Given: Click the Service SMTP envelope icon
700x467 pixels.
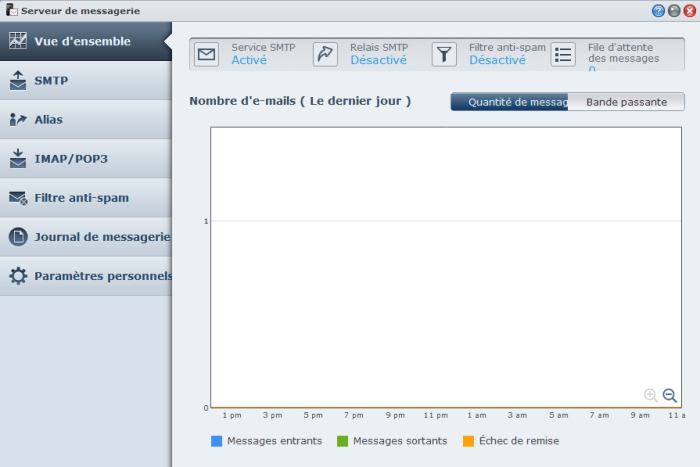Looking at the screenshot, I should click(207, 54).
